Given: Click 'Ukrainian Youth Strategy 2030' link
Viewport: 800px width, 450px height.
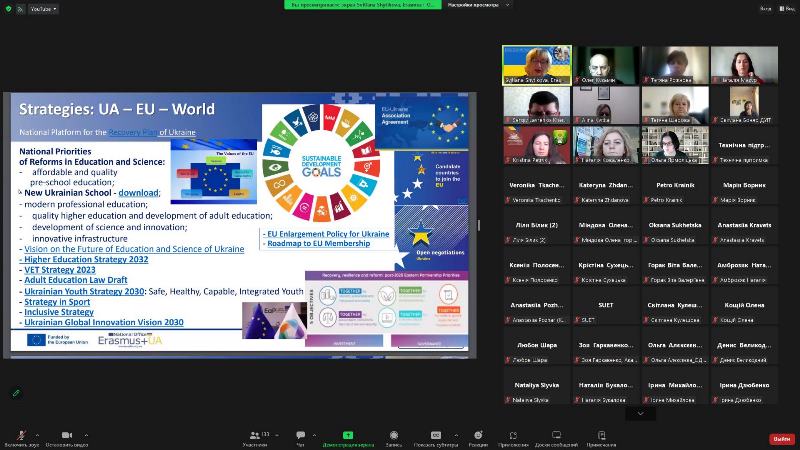Looking at the screenshot, I should (84, 291).
